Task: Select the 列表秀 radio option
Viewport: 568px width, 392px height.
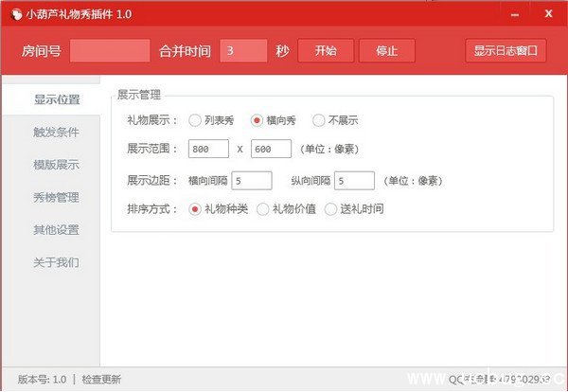Action: (195, 120)
